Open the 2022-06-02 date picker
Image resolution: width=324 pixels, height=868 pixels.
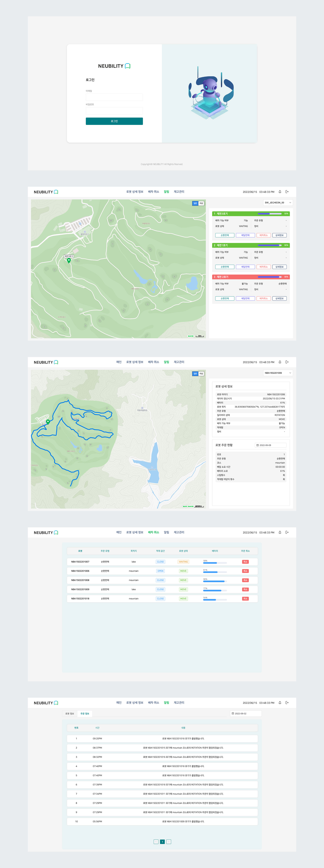click(x=246, y=713)
